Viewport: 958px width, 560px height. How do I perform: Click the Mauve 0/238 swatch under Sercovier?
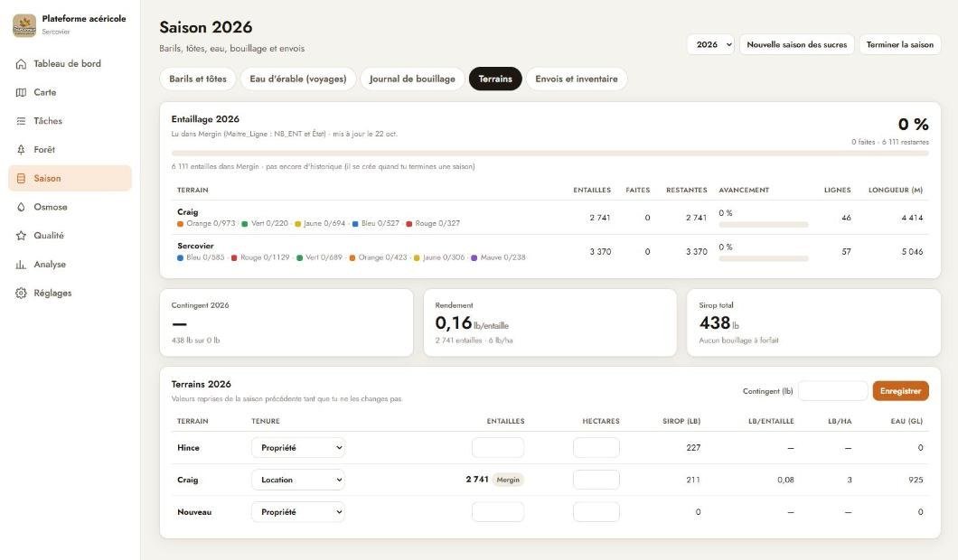pos(474,258)
